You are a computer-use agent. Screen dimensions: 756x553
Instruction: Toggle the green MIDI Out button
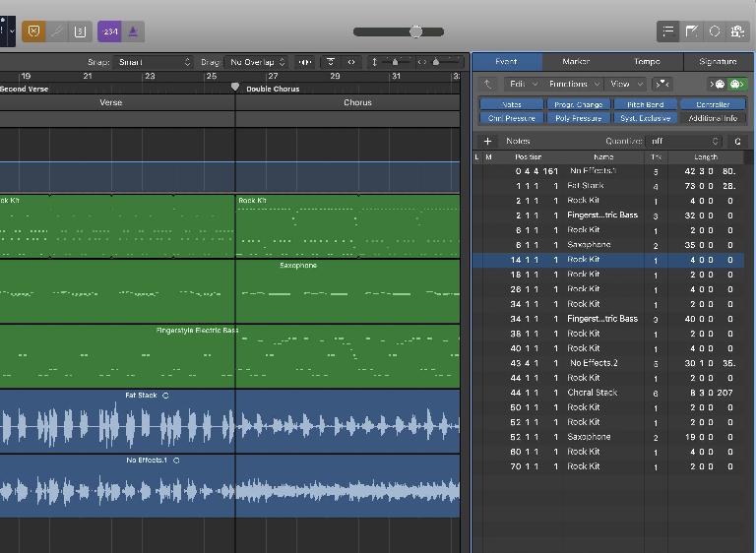737,85
